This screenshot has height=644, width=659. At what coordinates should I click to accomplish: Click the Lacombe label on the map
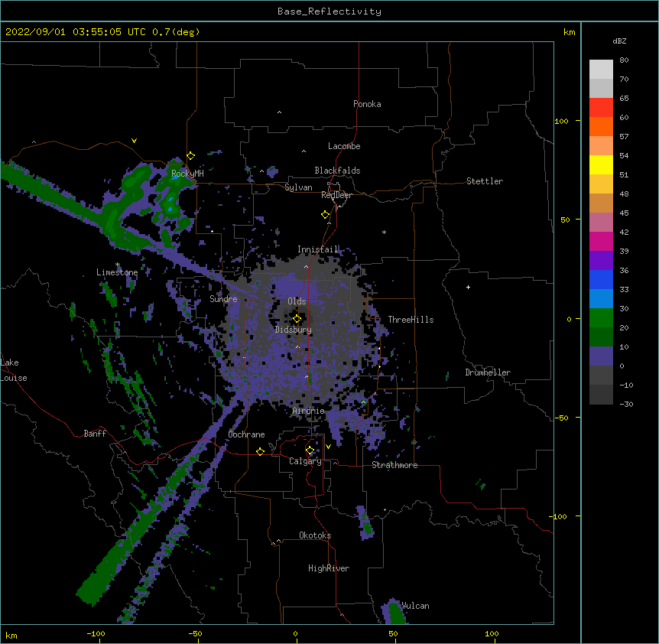[x=344, y=146]
